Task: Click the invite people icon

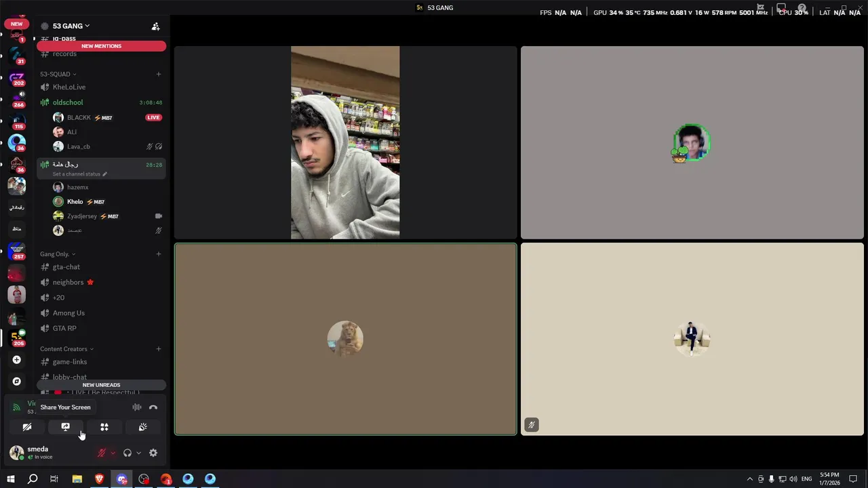Action: (155, 26)
